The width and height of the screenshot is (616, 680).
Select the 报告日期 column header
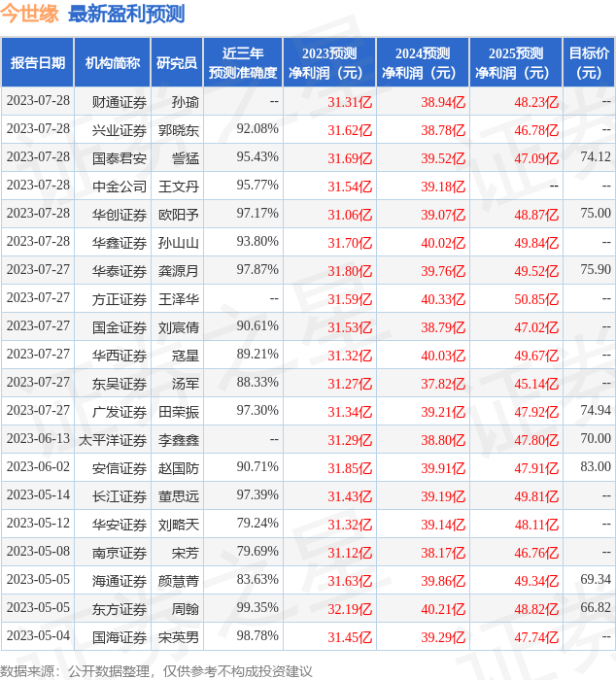[x=38, y=62]
